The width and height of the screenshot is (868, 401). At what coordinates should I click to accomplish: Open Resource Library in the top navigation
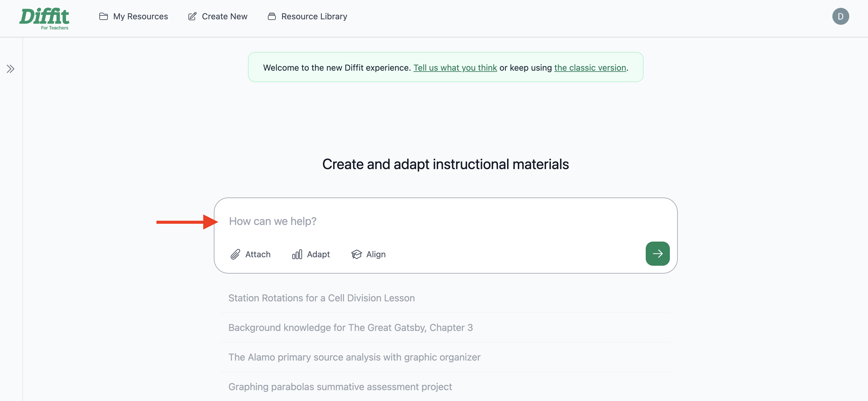tap(307, 17)
